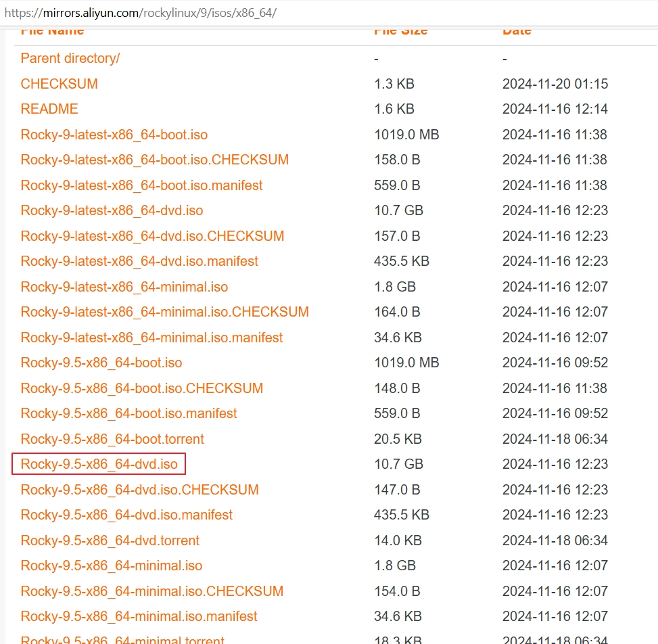Open Rocky-9-latest-x86_64-dvd.iso.manifest link

coord(139,262)
